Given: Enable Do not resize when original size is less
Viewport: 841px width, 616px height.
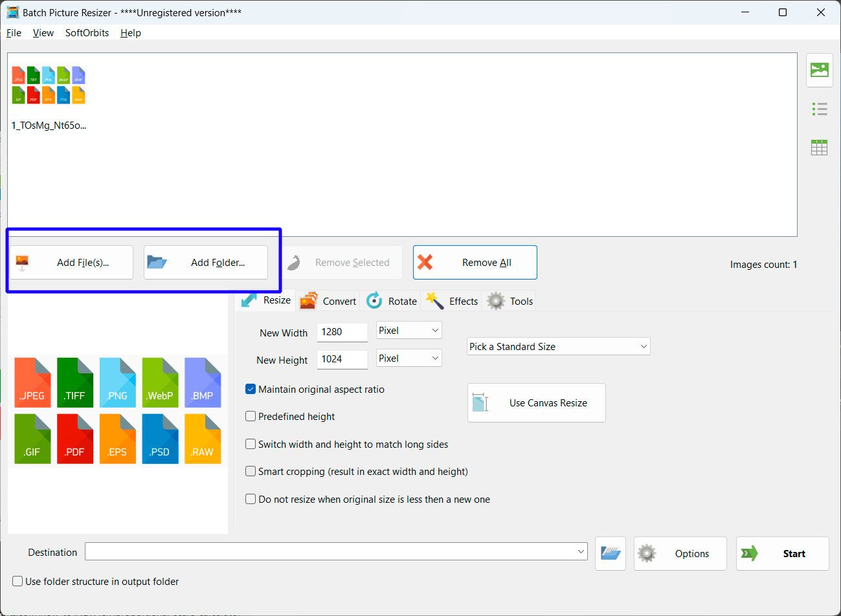Looking at the screenshot, I should click(251, 500).
